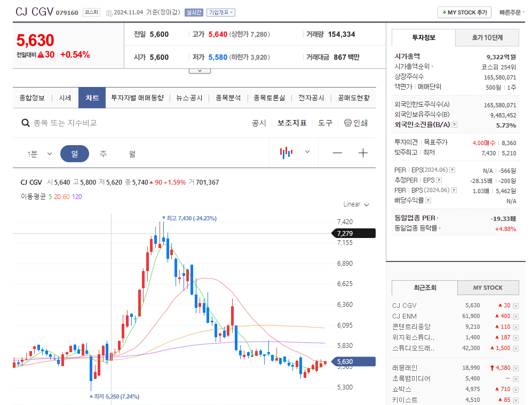This screenshot has height=405, width=532.
Task: Zoom out chart with minus icon
Action: click(x=337, y=153)
